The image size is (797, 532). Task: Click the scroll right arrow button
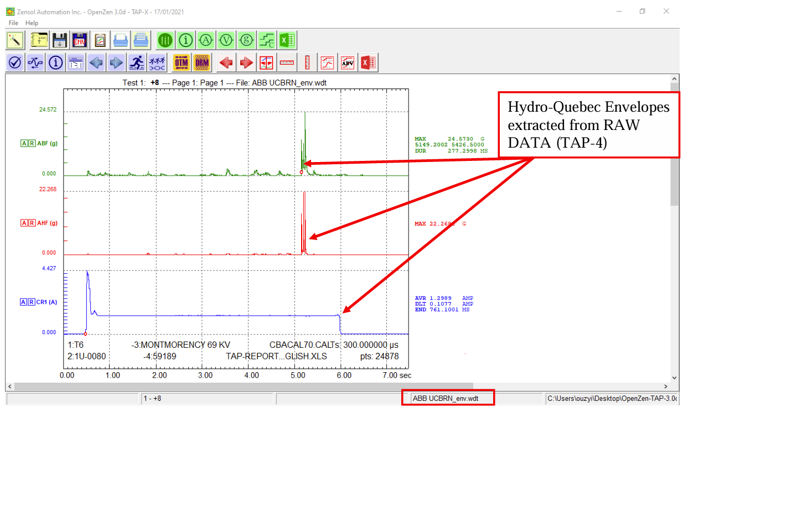tap(666, 387)
